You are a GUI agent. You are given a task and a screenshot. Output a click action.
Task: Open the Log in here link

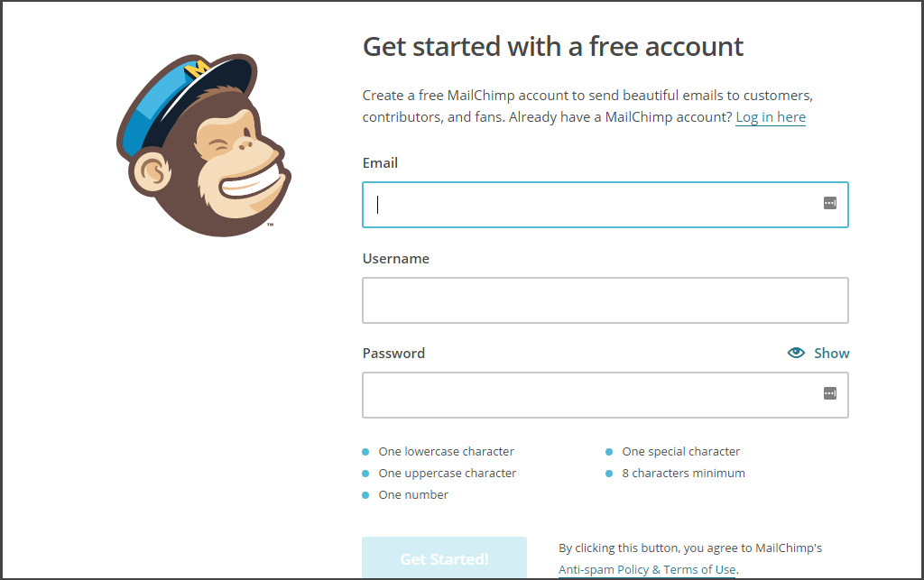[x=770, y=116]
